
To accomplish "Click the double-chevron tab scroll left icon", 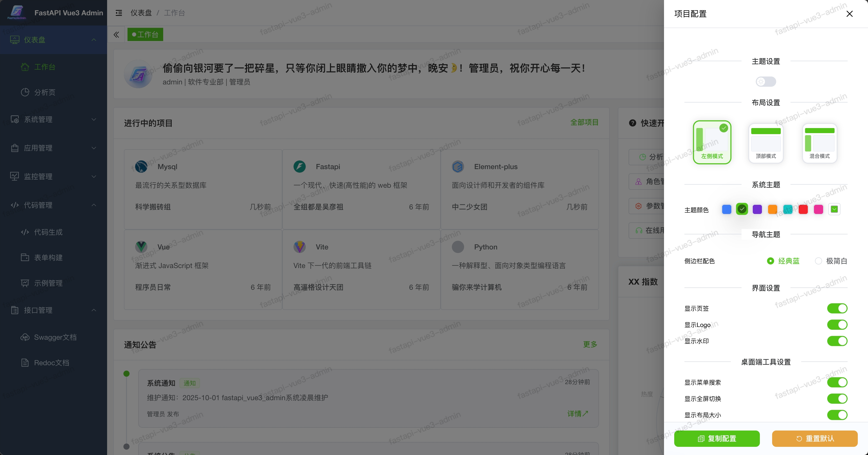I will click(116, 34).
